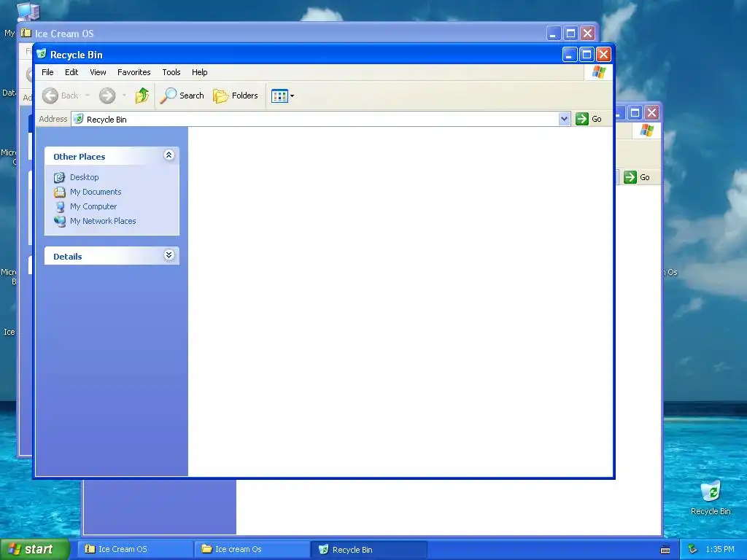
Task: Maximize the Ice Cream OS background window
Action: (570, 34)
